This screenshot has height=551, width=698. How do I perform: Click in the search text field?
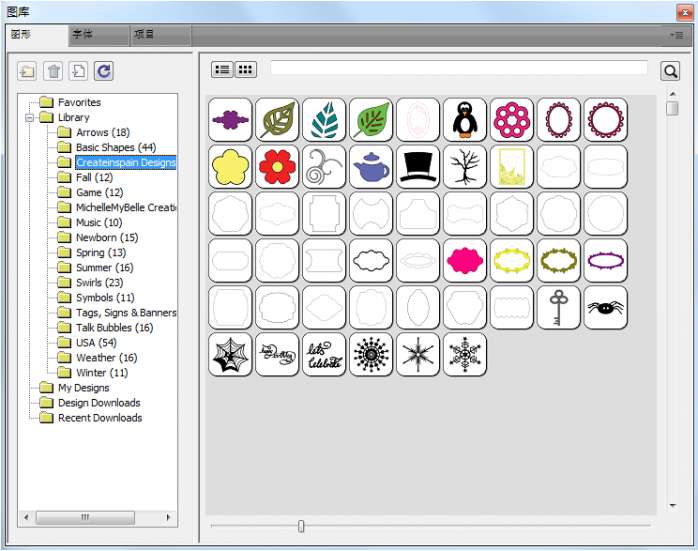tap(458, 69)
